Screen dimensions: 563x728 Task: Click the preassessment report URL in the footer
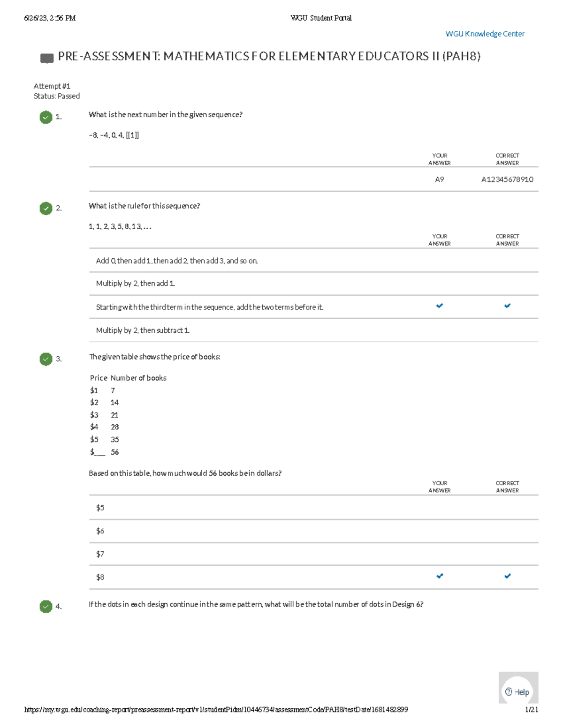pyautogui.click(x=216, y=710)
